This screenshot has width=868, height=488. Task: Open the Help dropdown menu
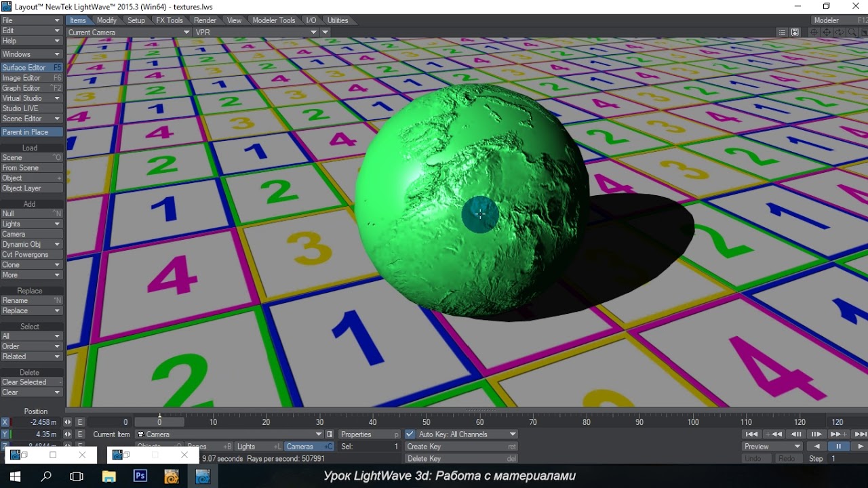[32, 41]
